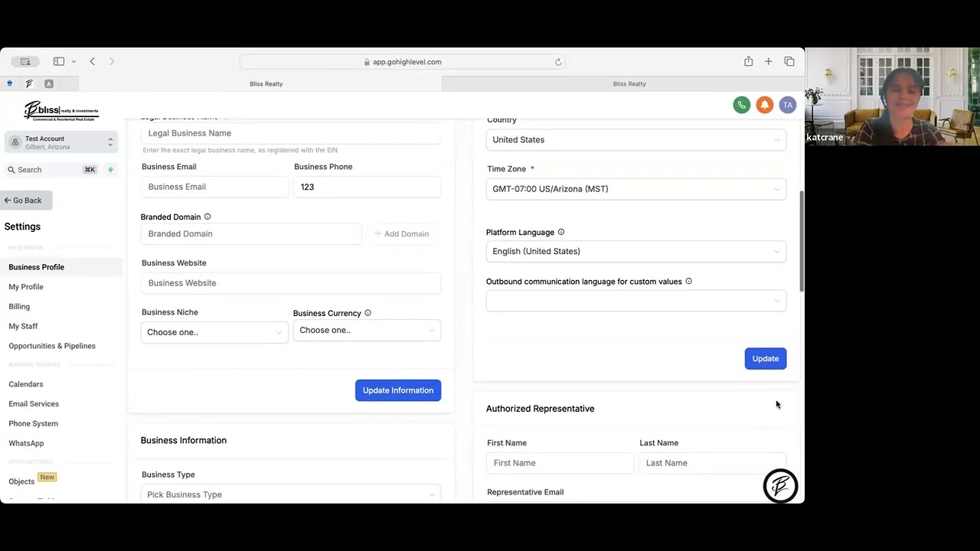
Task: Open the Business Niche dropdown
Action: coord(214,332)
